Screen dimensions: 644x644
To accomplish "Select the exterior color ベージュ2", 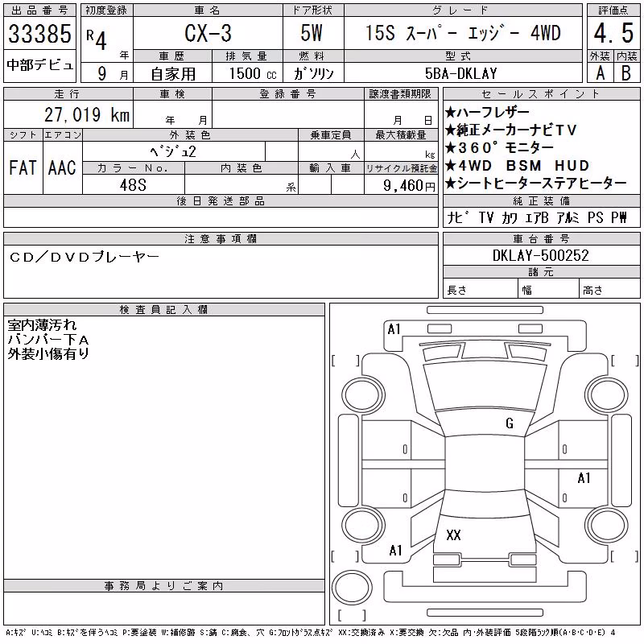I will pos(173,151).
